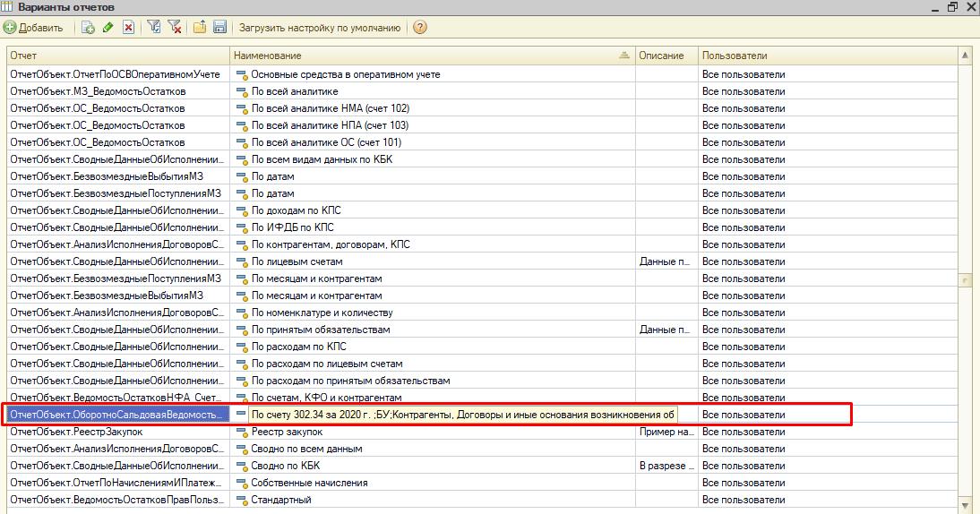Click the Описание column header
This screenshot has width=980, height=514.
click(x=665, y=56)
